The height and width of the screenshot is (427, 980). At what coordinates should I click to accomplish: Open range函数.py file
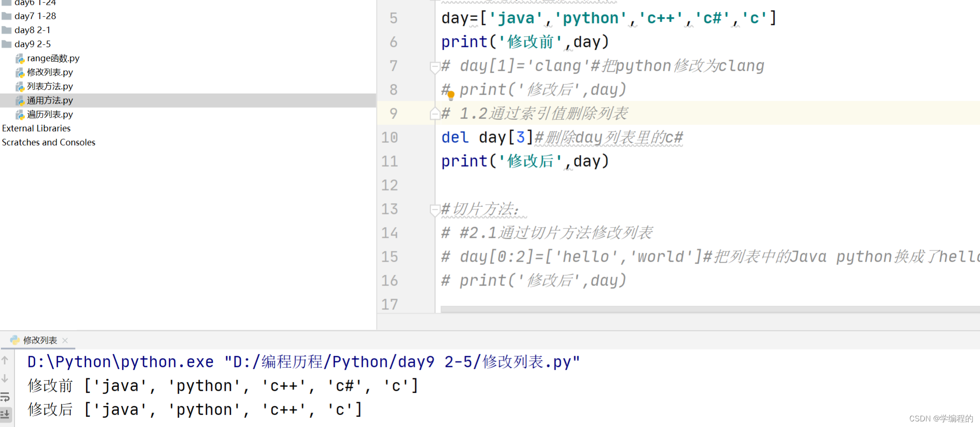[53, 58]
